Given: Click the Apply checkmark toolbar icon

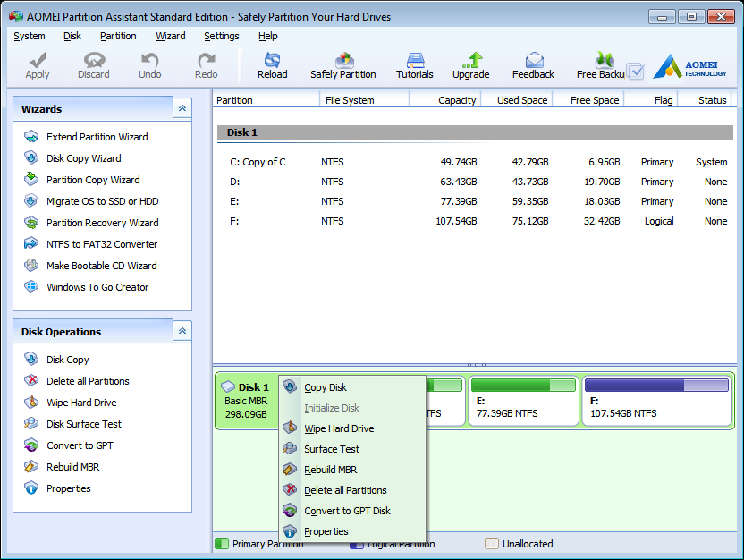Looking at the screenshot, I should tap(38, 60).
